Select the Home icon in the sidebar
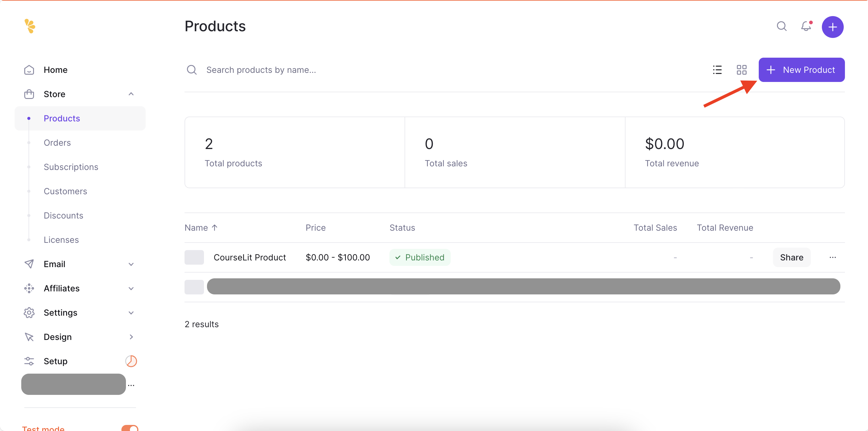The height and width of the screenshot is (431, 868). tap(29, 70)
